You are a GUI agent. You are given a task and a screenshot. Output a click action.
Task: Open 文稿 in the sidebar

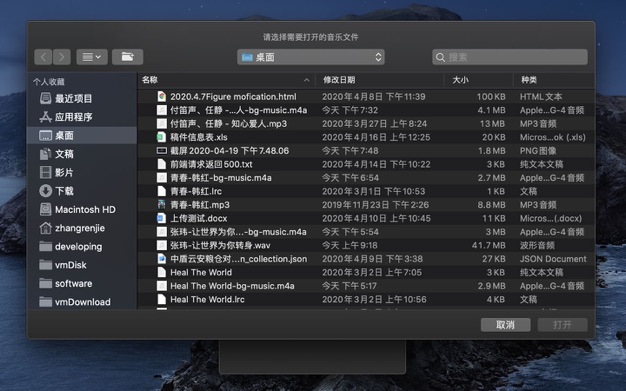(82, 154)
